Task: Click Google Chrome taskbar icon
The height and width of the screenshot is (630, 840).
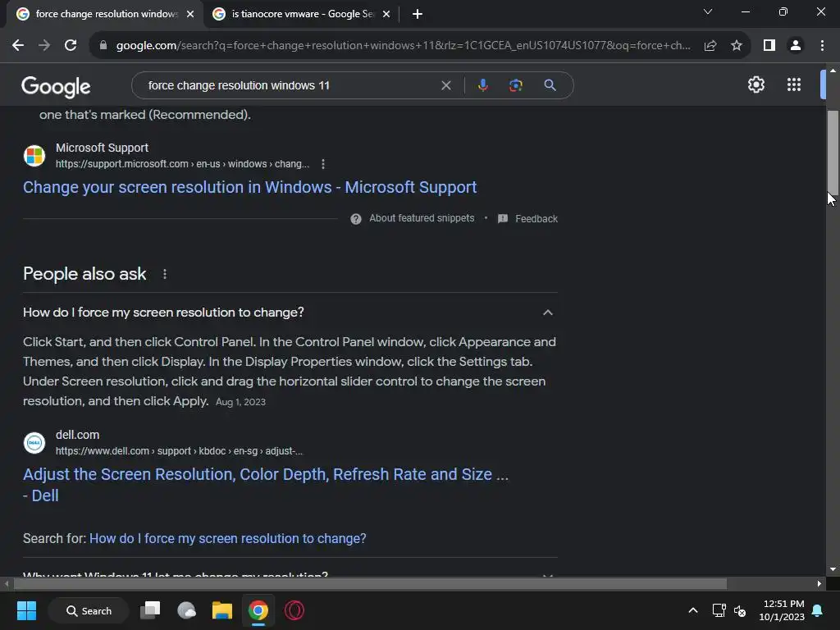Action: pyautogui.click(x=258, y=610)
